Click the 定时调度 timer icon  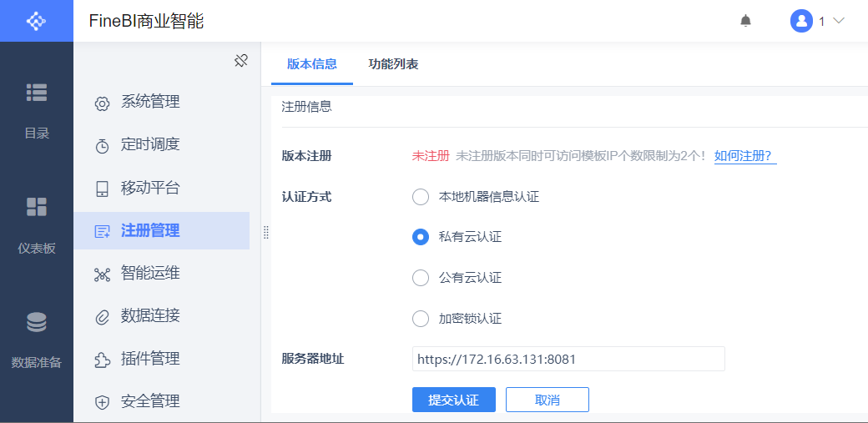click(x=102, y=146)
